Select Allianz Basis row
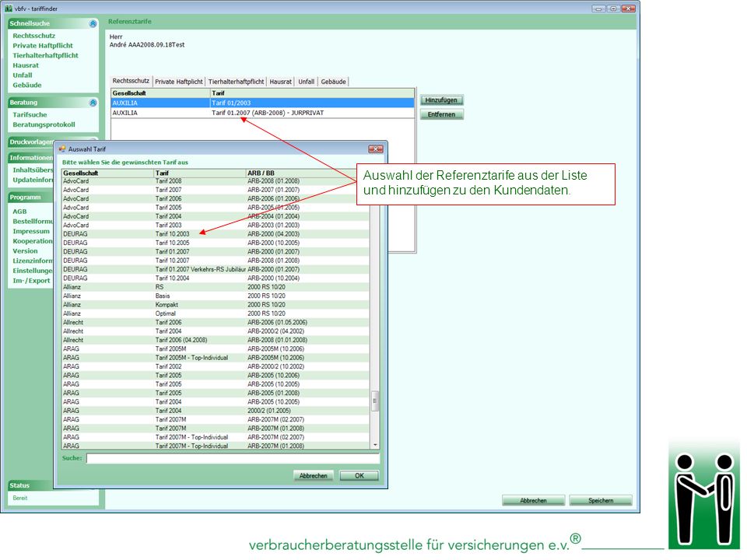Screen dimensions: 747x560 pos(216,296)
